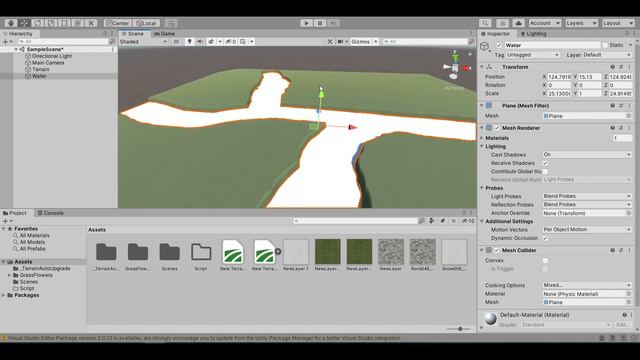Adjust asset icon size slider
Viewport: 640px width, 360px height.
point(459,329)
